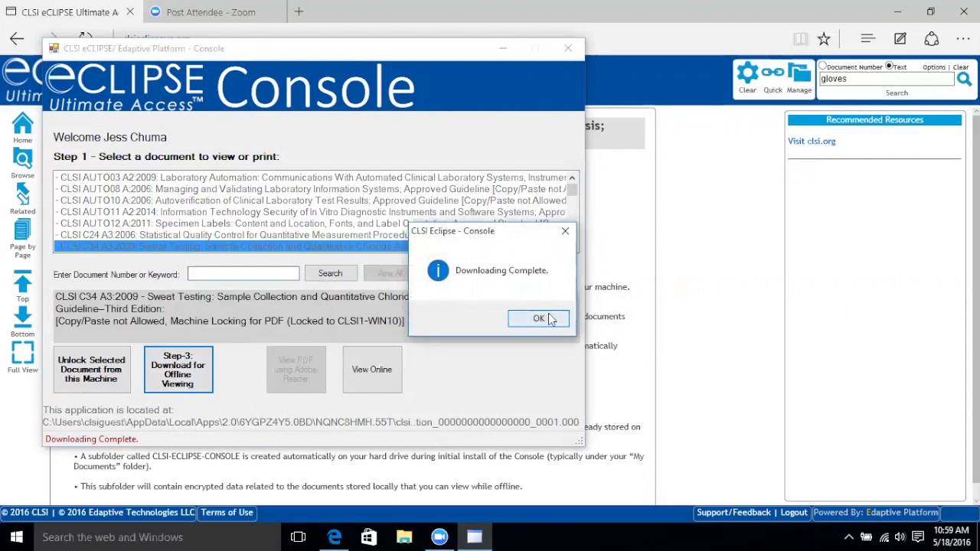Click the Quick link chain icon

(x=773, y=77)
